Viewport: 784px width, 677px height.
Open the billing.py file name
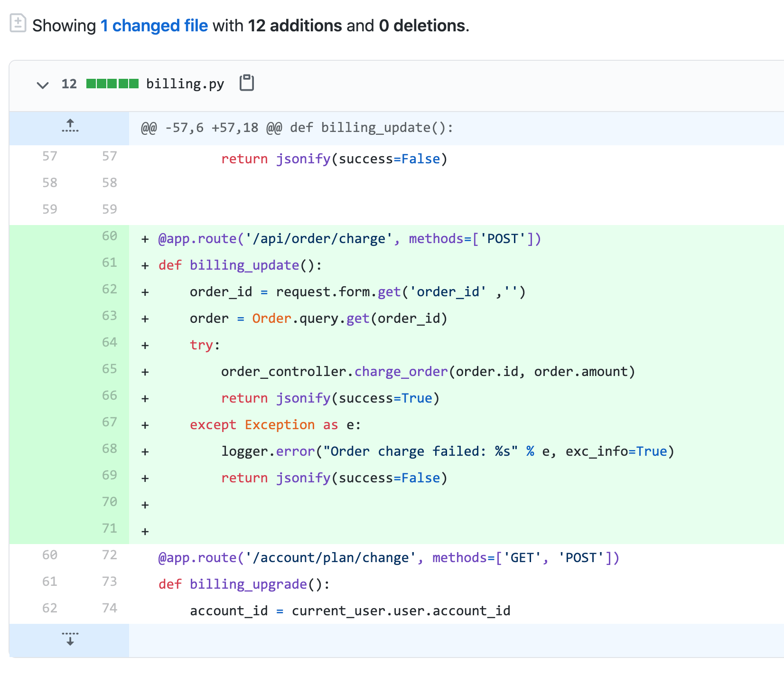(x=185, y=84)
